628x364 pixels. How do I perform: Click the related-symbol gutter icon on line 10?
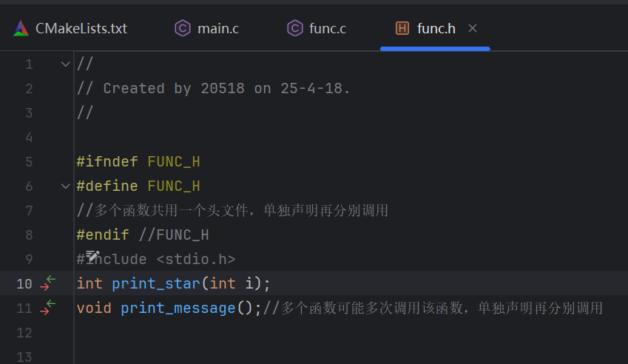pyautogui.click(x=47, y=283)
